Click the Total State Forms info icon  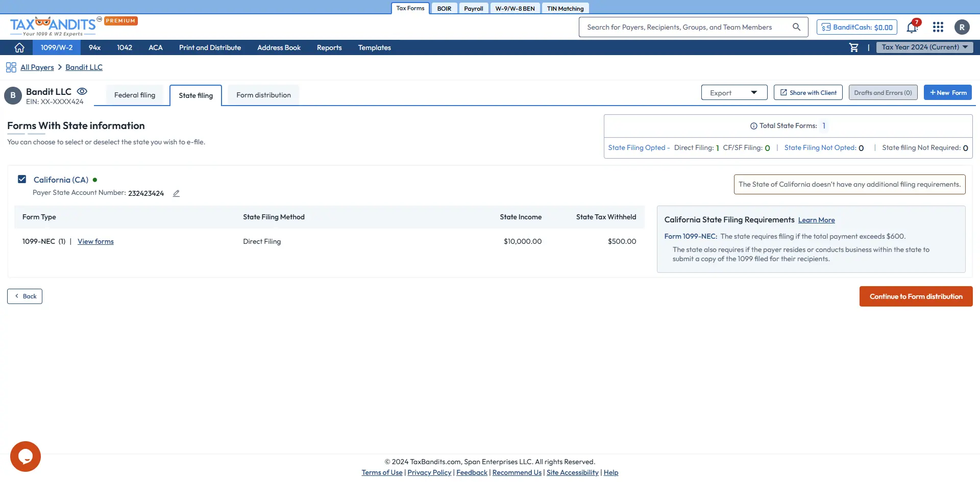pos(753,126)
